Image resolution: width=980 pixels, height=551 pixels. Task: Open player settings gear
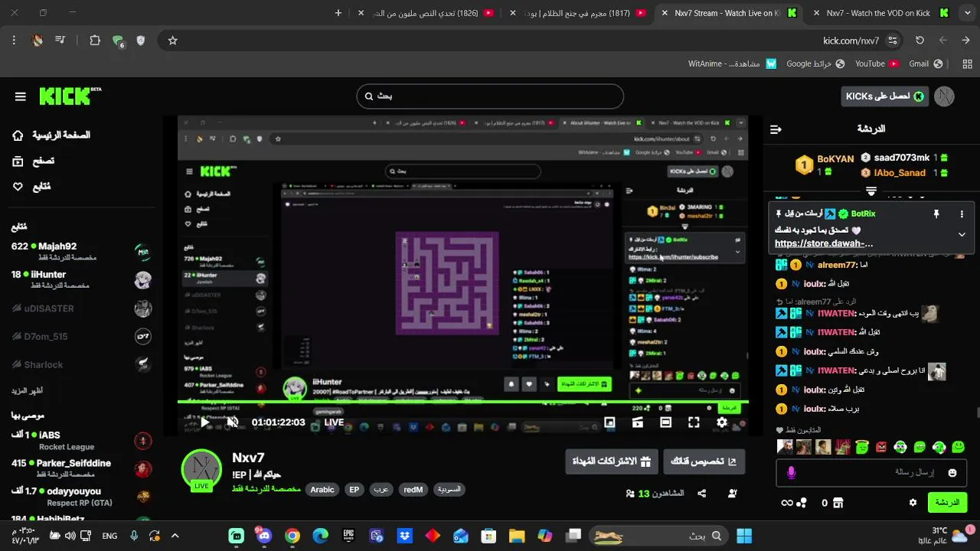(x=722, y=422)
